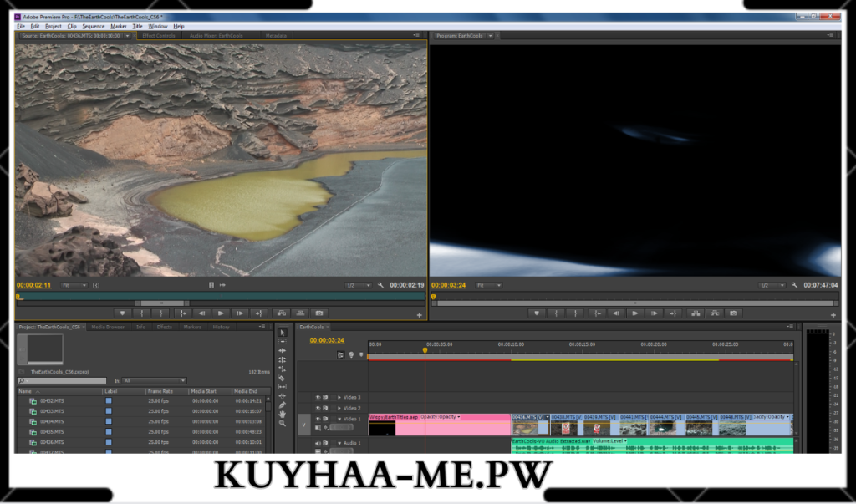Click Insert button in Source monitor
The image size is (856, 504).
pos(282,313)
